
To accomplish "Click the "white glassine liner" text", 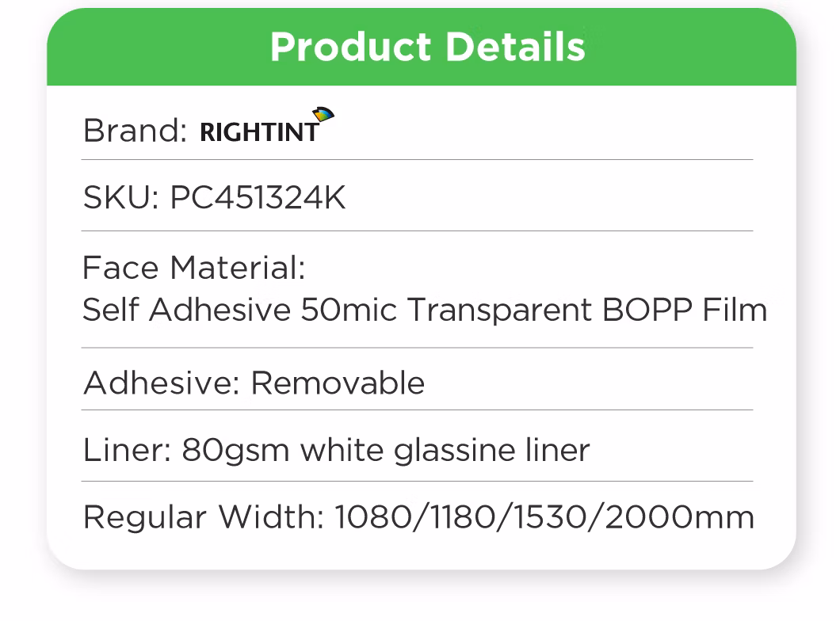I will (x=445, y=451).
